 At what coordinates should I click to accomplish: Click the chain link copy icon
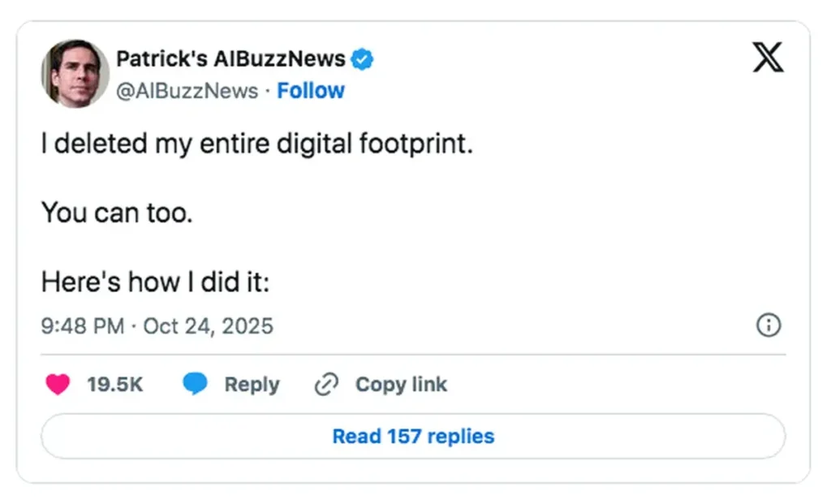325,385
